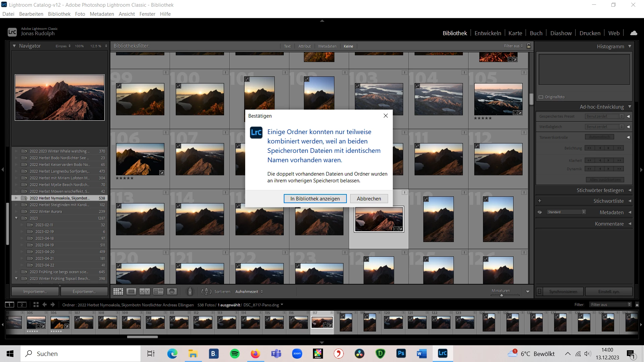Toggle sort direction A-Z icon
644x362 pixels.
(206, 292)
